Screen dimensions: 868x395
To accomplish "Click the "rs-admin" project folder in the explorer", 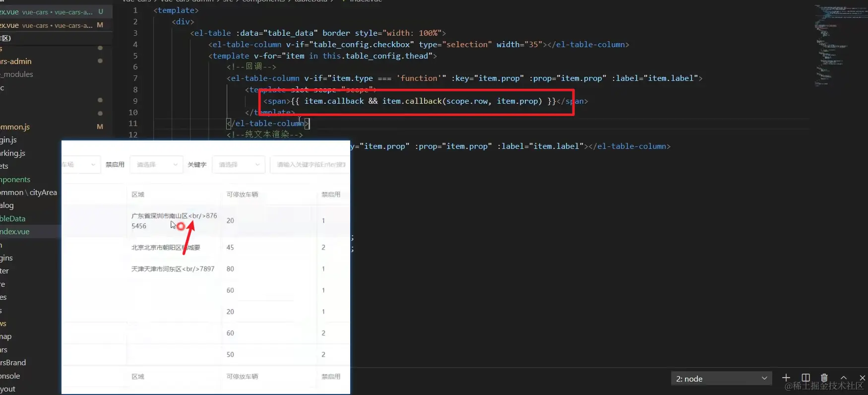I will 16,62.
